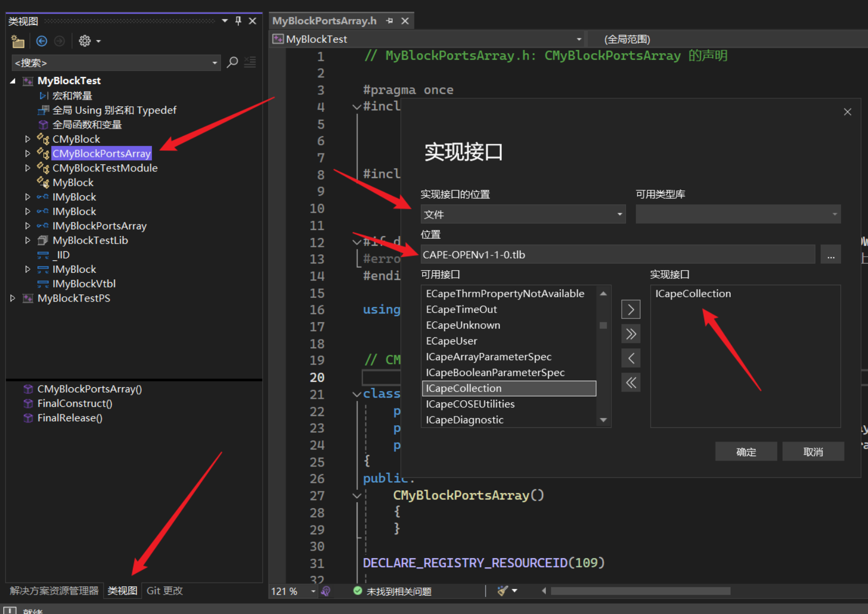Select the CMyBlockPortsArray() constructor member

click(90, 389)
